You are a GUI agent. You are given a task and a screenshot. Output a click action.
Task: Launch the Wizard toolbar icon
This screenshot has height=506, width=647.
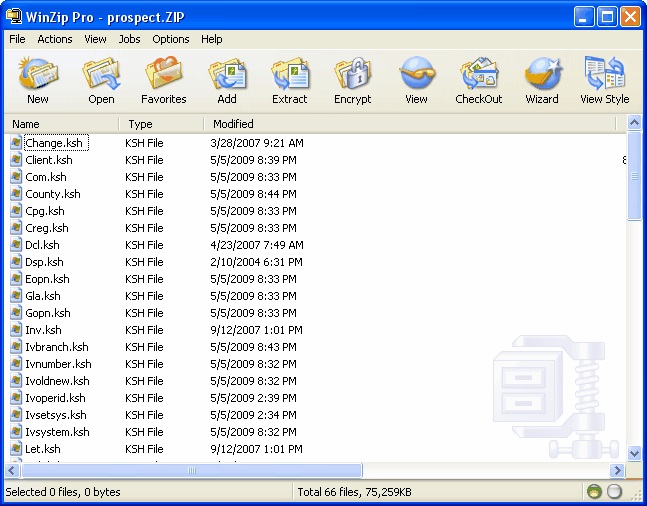tap(542, 73)
